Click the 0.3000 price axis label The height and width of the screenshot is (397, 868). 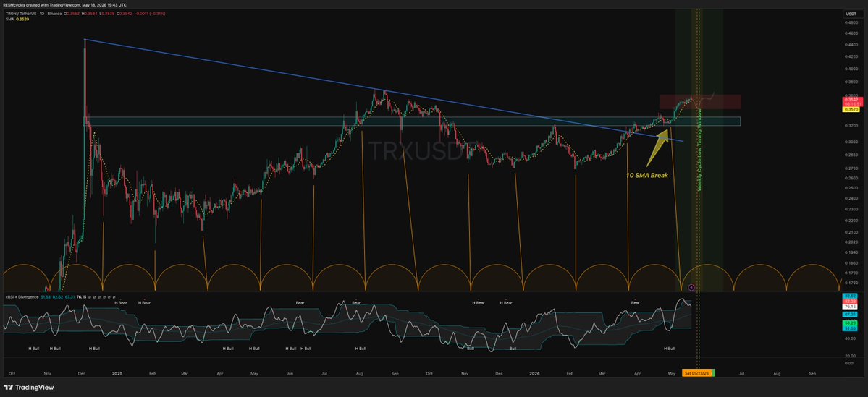point(850,142)
